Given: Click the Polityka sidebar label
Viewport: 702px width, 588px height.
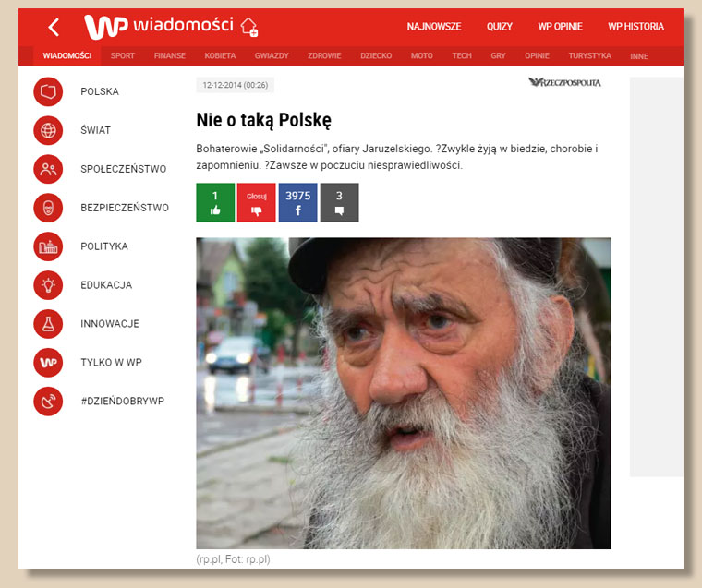Looking at the screenshot, I should coord(104,246).
